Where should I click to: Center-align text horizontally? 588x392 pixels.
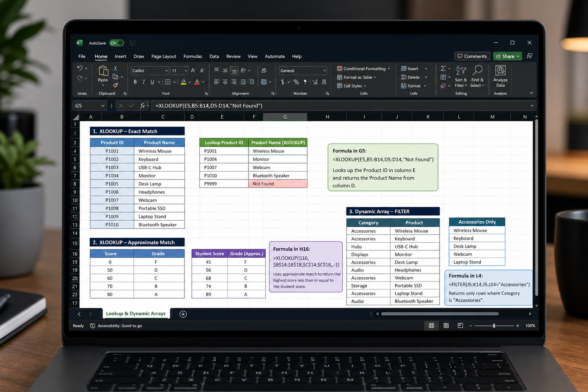point(225,82)
